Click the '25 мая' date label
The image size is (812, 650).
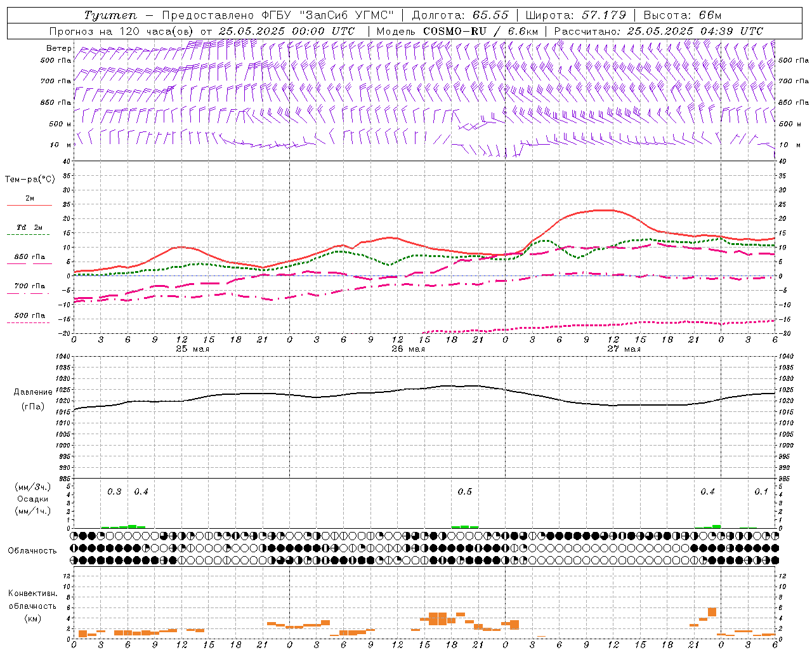click(192, 349)
